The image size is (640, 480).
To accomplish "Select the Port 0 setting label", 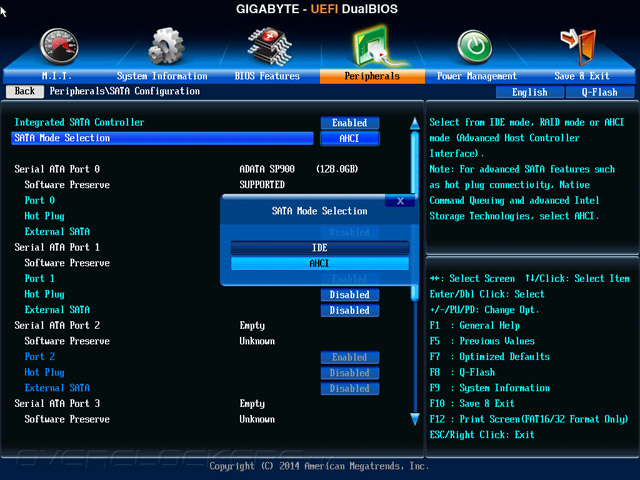I will [40, 200].
